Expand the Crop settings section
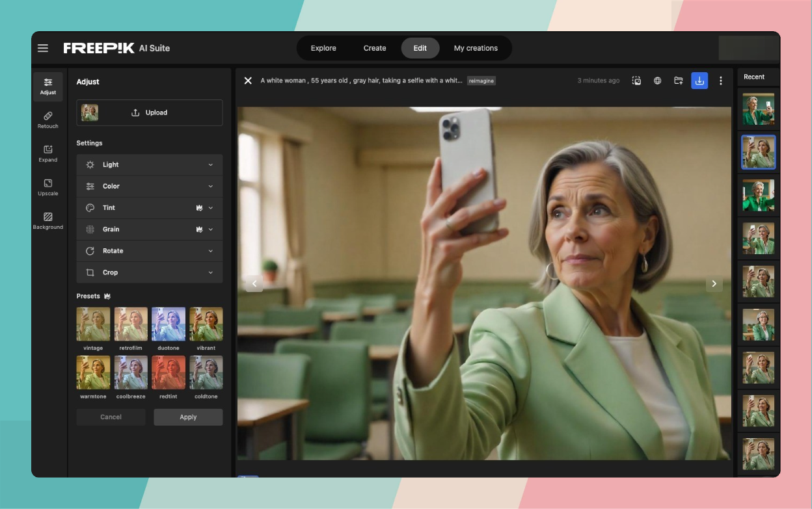The width and height of the screenshot is (812, 509). click(x=150, y=272)
